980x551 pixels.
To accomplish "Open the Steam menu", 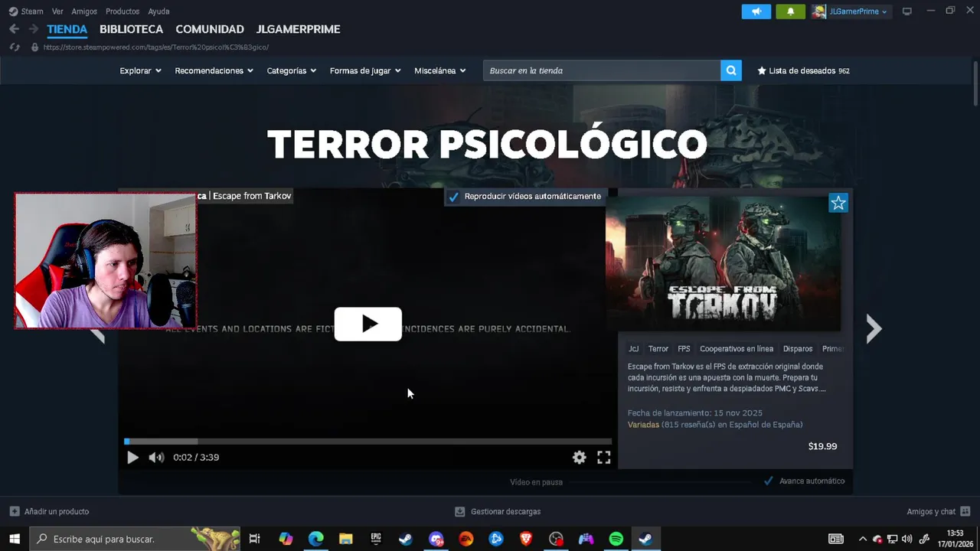I will point(26,11).
